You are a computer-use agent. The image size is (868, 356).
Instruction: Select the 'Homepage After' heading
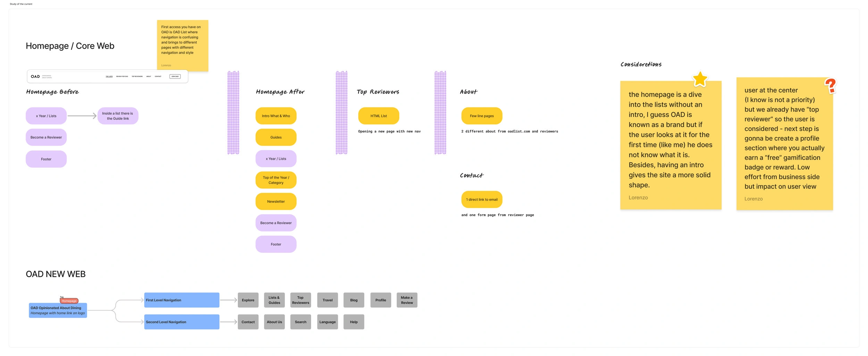[x=280, y=92]
